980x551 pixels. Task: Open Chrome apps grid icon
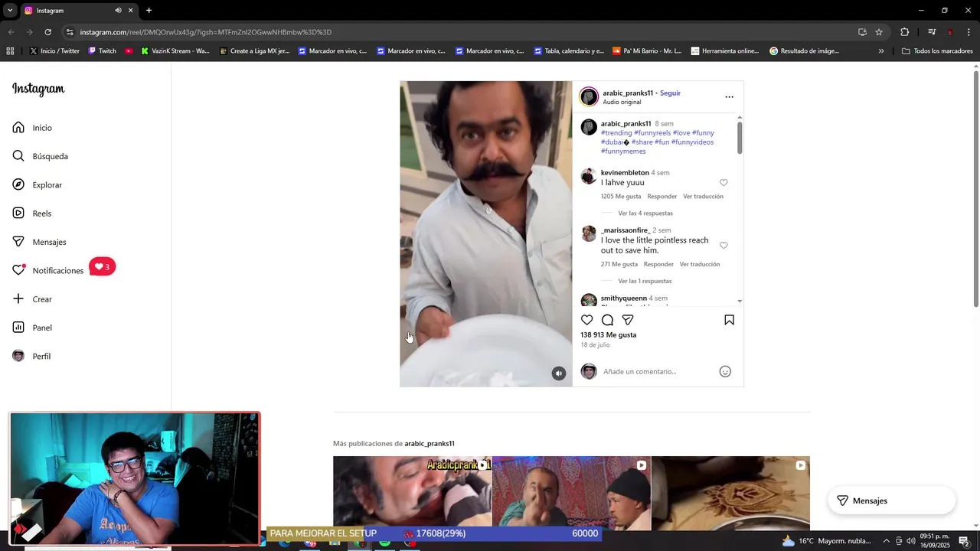click(10, 51)
